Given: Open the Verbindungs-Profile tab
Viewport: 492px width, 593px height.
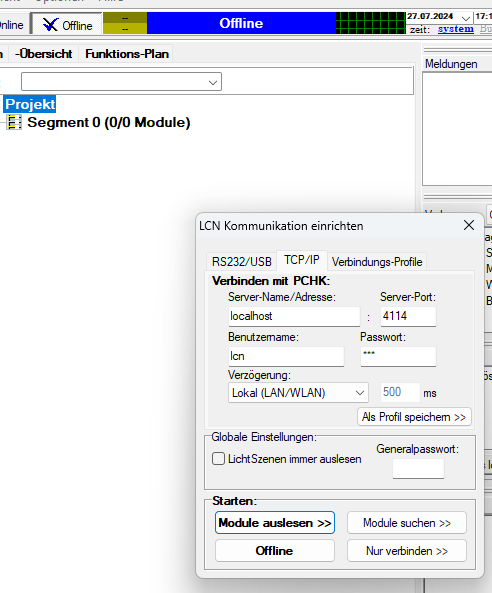Looking at the screenshot, I should (x=377, y=262).
